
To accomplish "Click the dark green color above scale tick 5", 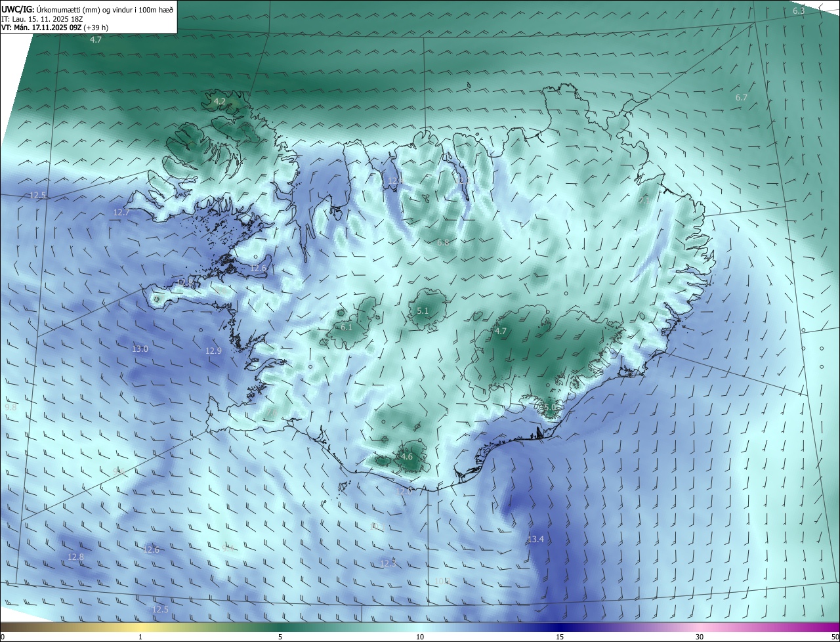I will [280, 627].
